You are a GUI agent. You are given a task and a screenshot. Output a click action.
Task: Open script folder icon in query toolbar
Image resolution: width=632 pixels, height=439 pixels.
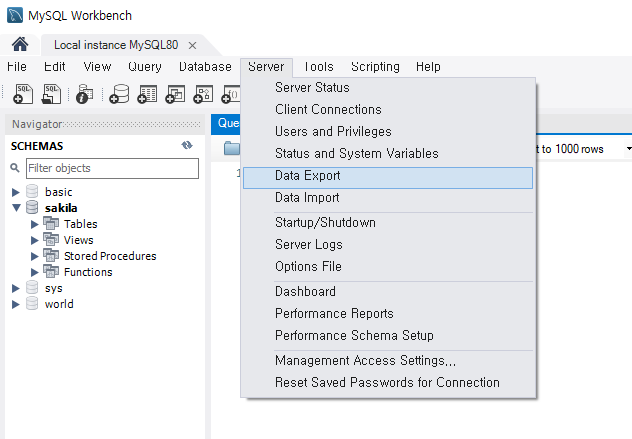point(232,148)
